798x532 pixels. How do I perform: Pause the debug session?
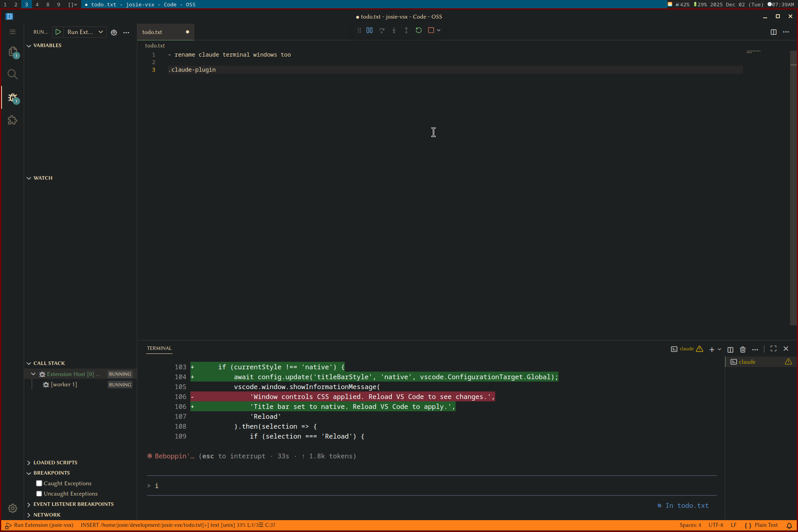[369, 30]
